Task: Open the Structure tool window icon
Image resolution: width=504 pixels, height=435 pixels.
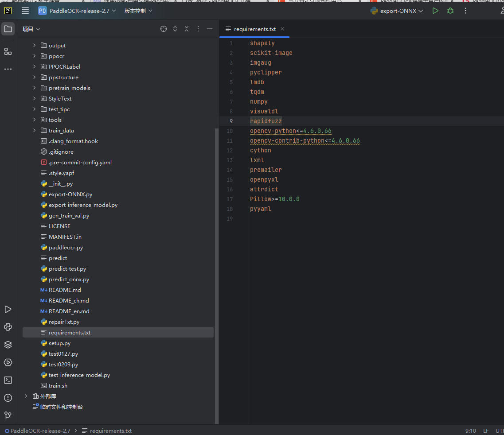Action: (x=8, y=51)
